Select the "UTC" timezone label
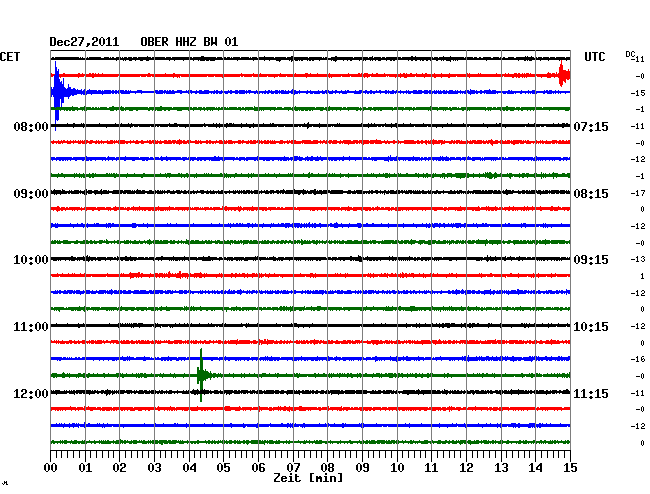This screenshot has height=494, width=650. 594,56
